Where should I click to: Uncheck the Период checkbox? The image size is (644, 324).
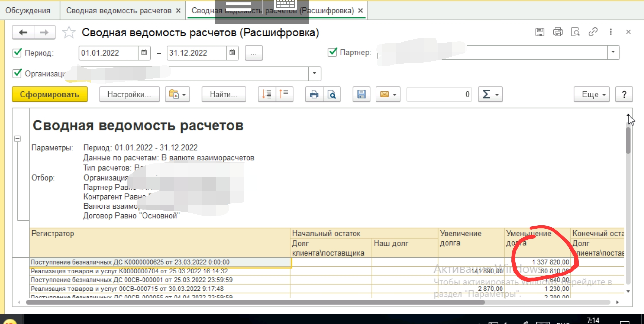click(17, 53)
